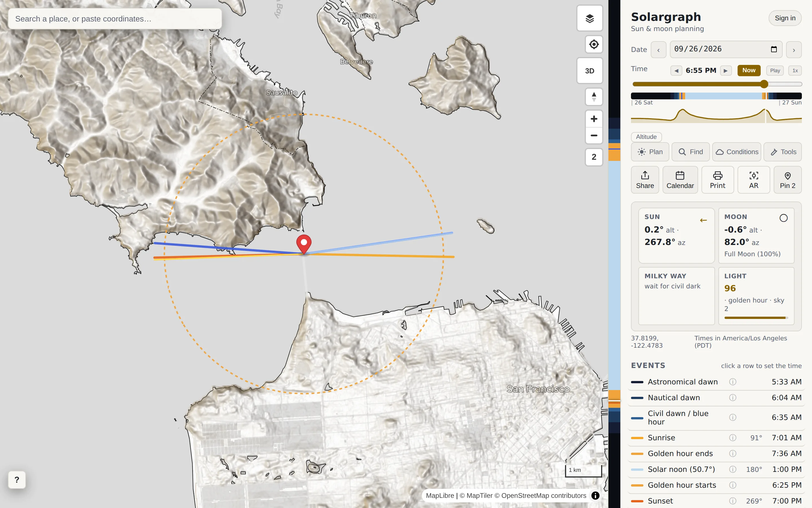Select the Sunset event row

pos(716,501)
